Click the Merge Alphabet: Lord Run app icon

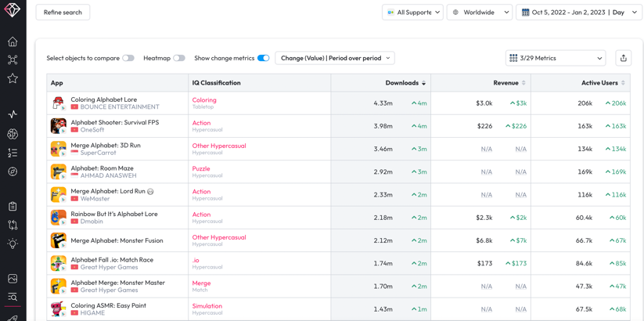coord(59,195)
